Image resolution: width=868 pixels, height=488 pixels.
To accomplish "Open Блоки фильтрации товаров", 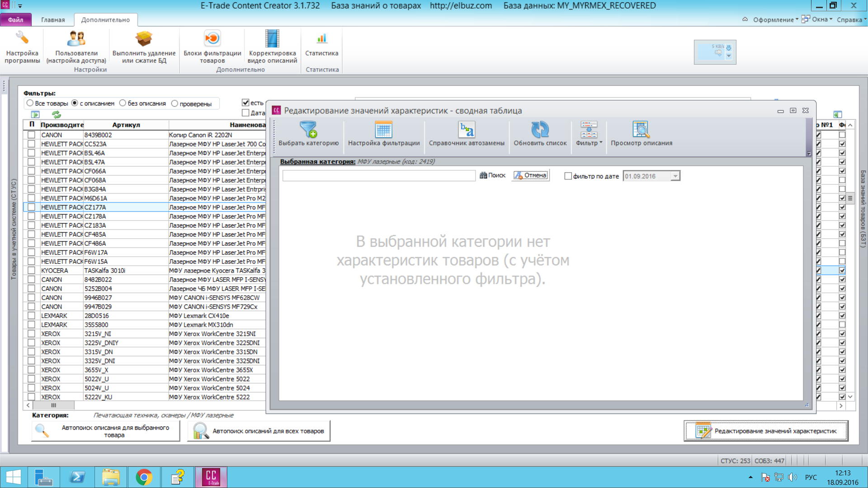I will (212, 47).
